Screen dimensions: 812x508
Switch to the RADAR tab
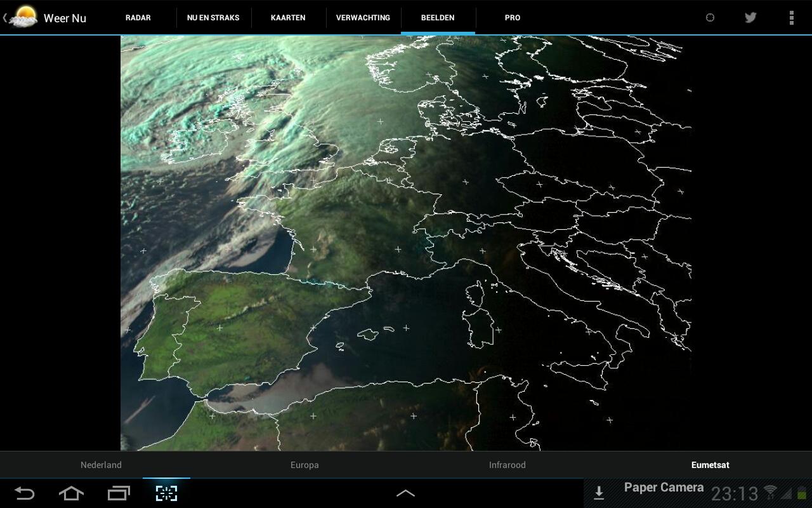(x=138, y=18)
